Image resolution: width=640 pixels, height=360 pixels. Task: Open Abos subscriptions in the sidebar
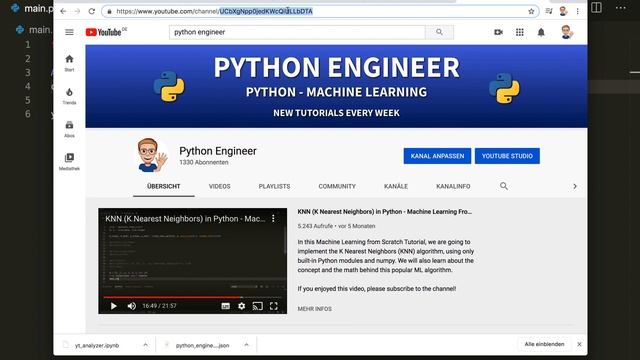click(x=69, y=129)
